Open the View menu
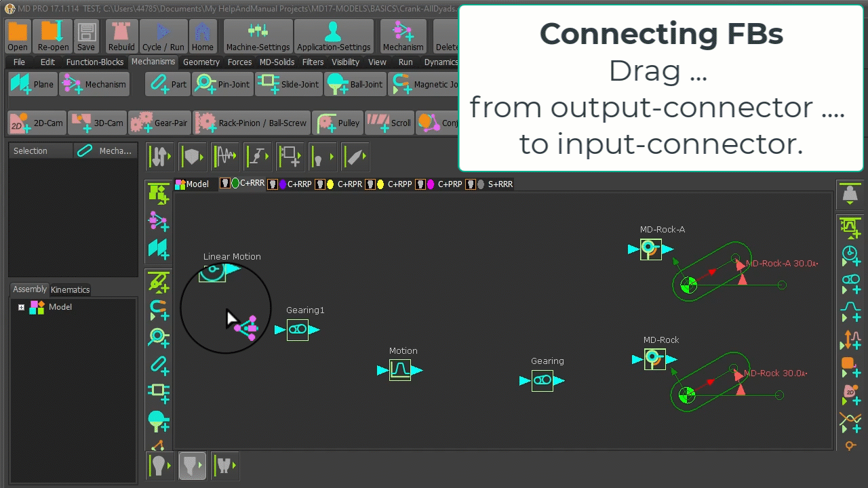 click(377, 62)
